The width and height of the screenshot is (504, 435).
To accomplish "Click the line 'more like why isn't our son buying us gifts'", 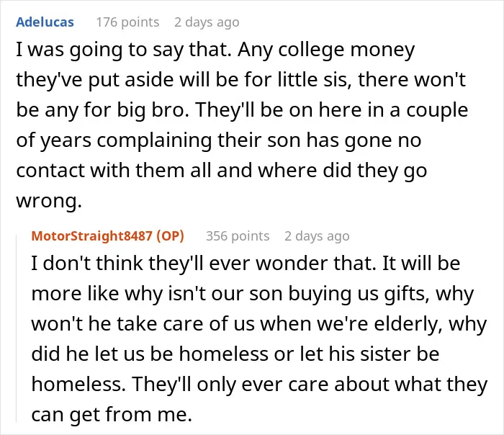I will 252,294.
